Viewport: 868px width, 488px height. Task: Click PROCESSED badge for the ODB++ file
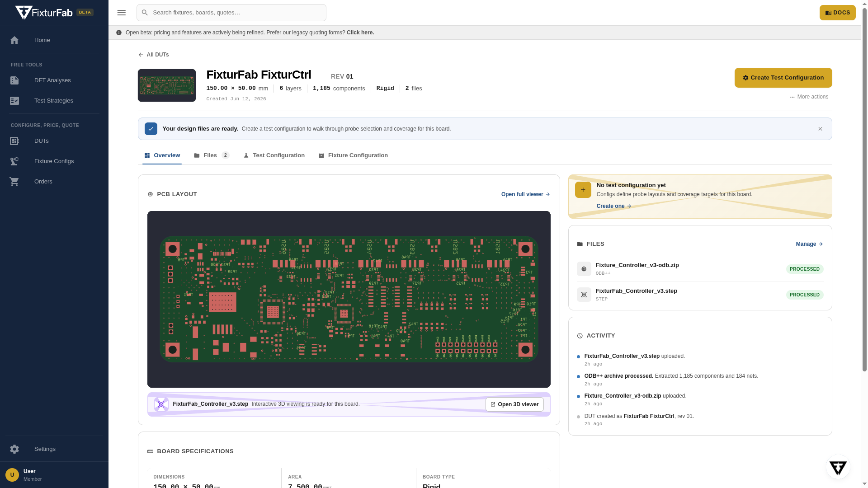coord(805,269)
